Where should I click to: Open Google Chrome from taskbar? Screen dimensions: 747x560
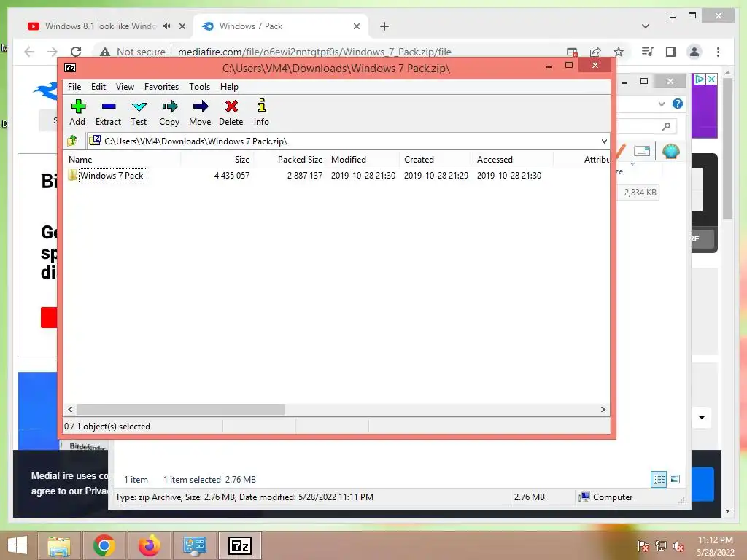(104, 545)
